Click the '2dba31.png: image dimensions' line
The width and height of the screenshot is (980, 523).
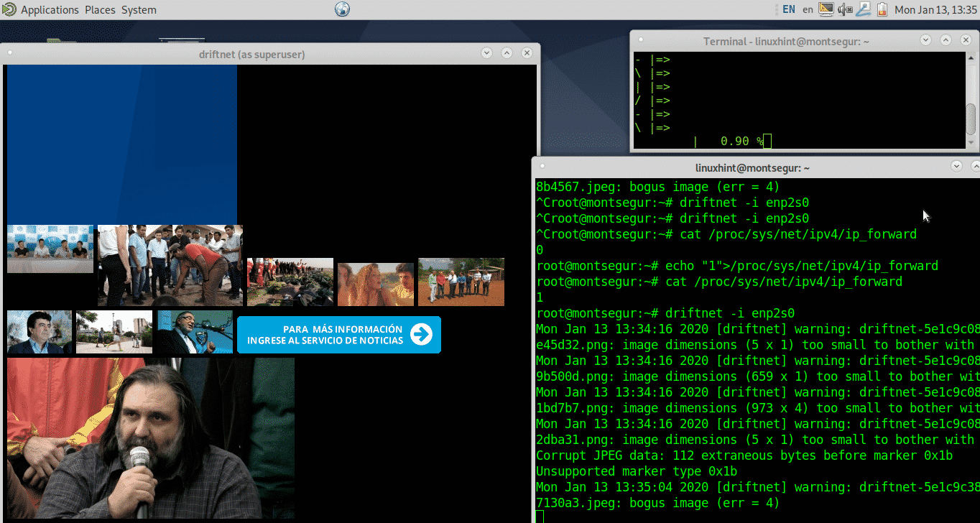pyautogui.click(x=755, y=440)
